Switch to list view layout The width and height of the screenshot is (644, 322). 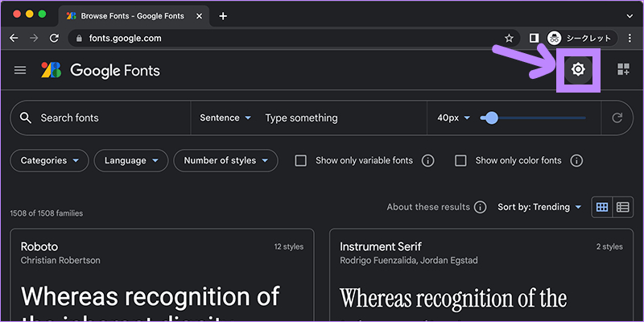click(622, 207)
